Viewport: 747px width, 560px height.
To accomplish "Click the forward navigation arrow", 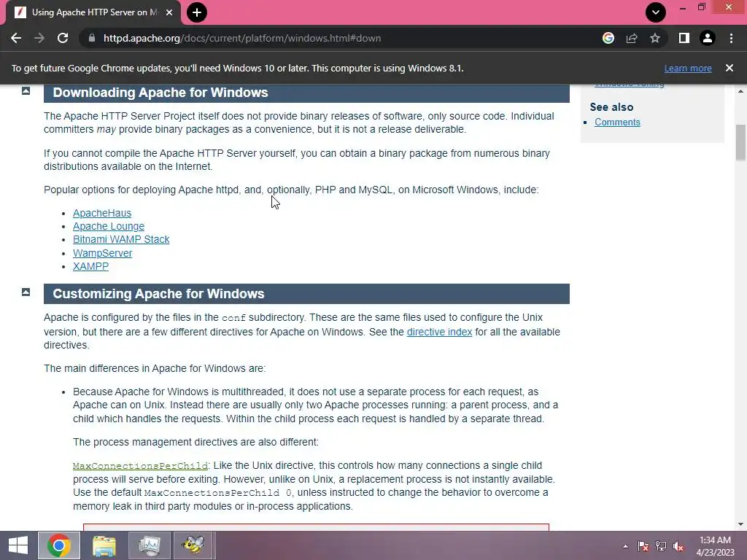I will (39, 38).
